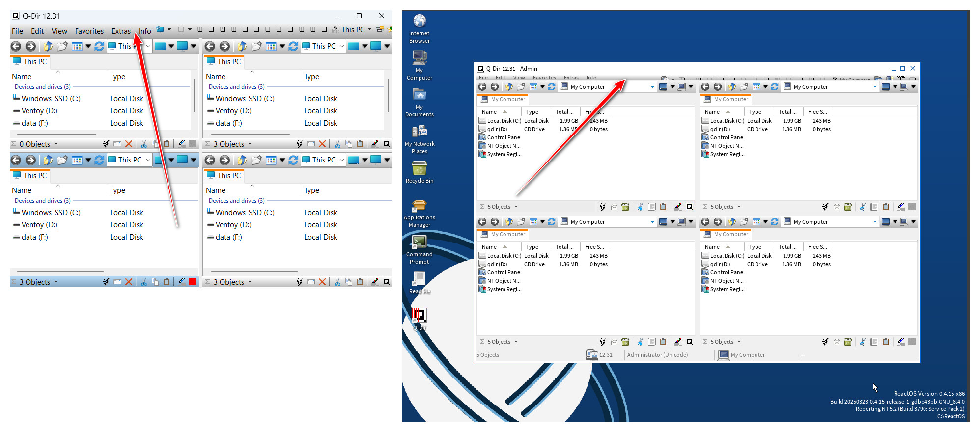Screen dimensions: 980x432
Task: Open the Favorites menu in Q-Dir 12.31
Action: 89,31
